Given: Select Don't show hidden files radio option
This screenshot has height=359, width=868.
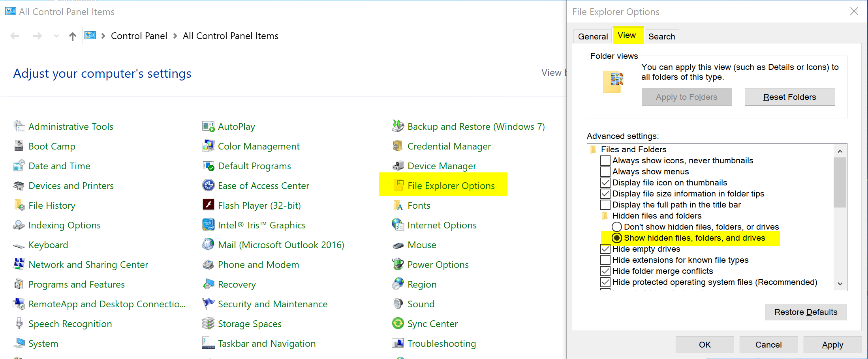Looking at the screenshot, I should click(x=616, y=227).
